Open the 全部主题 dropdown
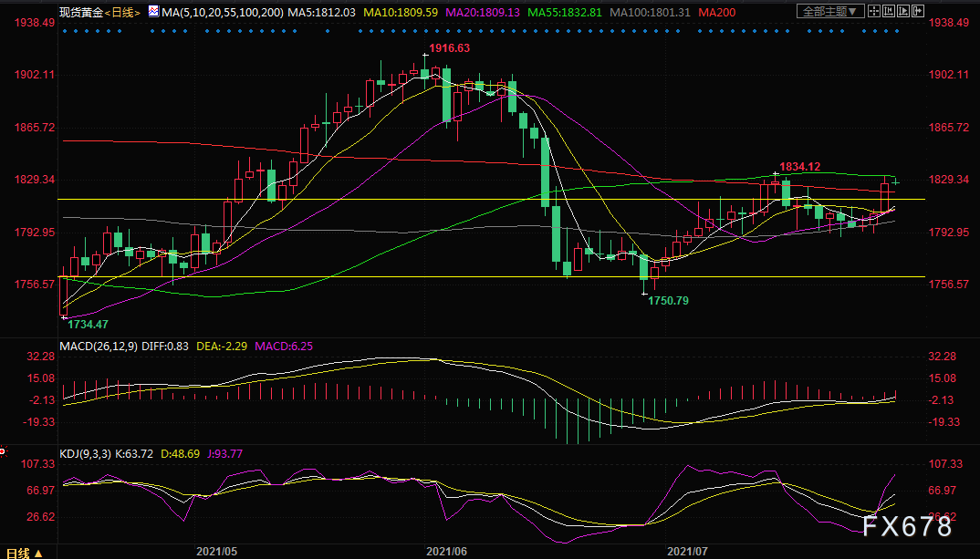 tap(830, 11)
